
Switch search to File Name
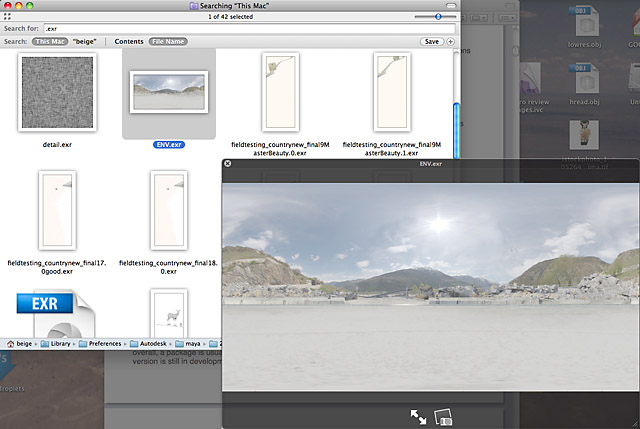(168, 42)
